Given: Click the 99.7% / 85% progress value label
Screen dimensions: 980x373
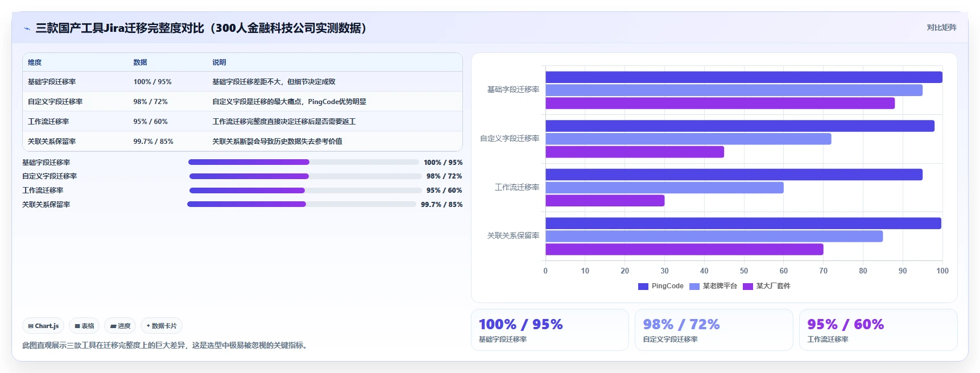Looking at the screenshot, I should pyautogui.click(x=442, y=205).
